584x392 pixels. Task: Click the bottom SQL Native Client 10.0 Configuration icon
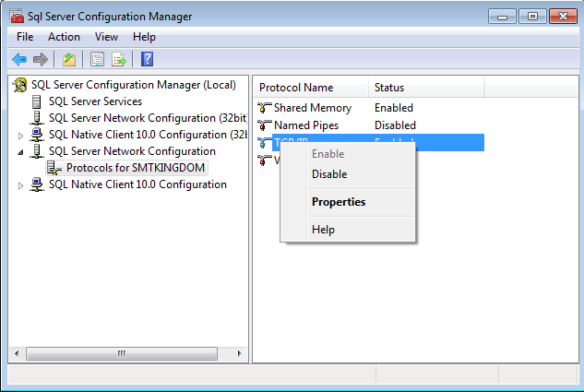(x=37, y=184)
